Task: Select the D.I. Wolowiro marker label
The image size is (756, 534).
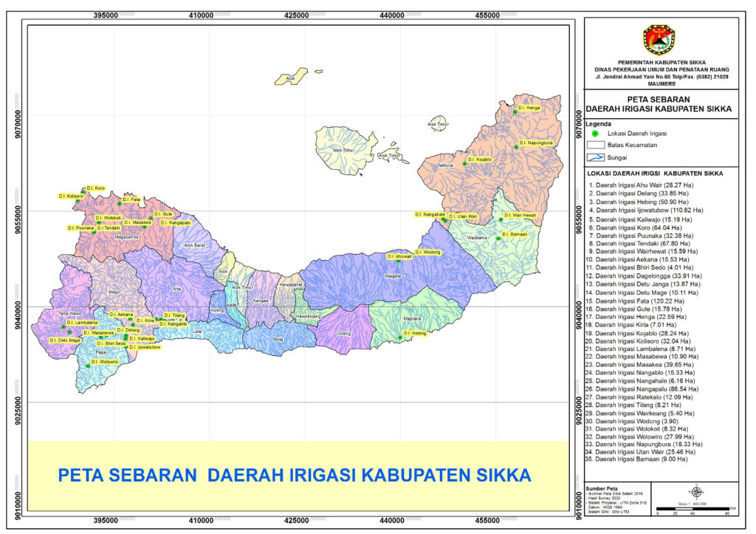Action: pos(105,362)
